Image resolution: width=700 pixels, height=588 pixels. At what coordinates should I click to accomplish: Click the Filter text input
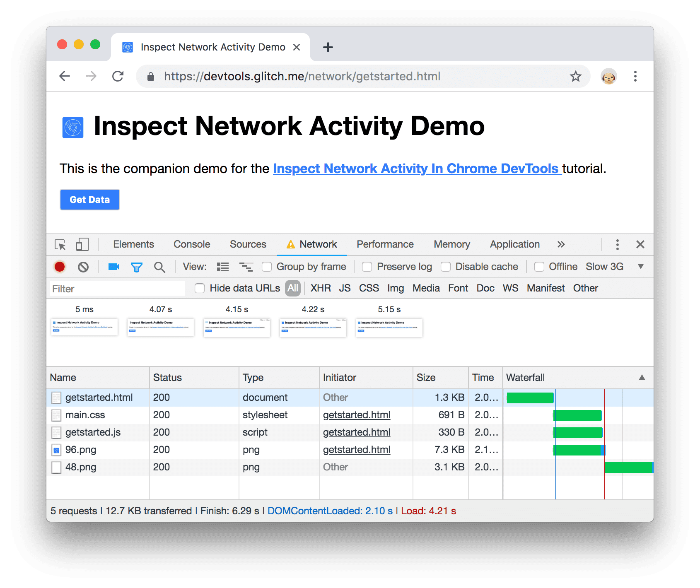coord(117,289)
